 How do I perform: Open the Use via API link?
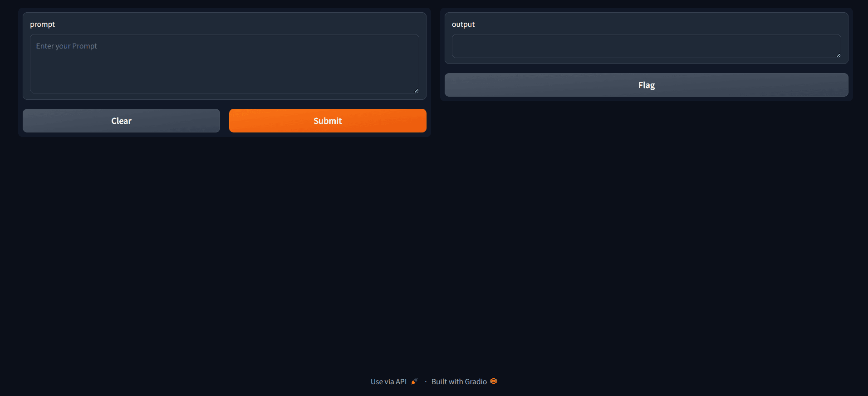(x=388, y=382)
